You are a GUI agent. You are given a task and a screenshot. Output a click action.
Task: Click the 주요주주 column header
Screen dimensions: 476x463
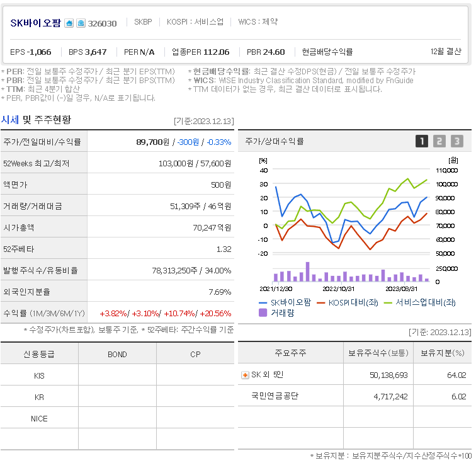coord(290,353)
